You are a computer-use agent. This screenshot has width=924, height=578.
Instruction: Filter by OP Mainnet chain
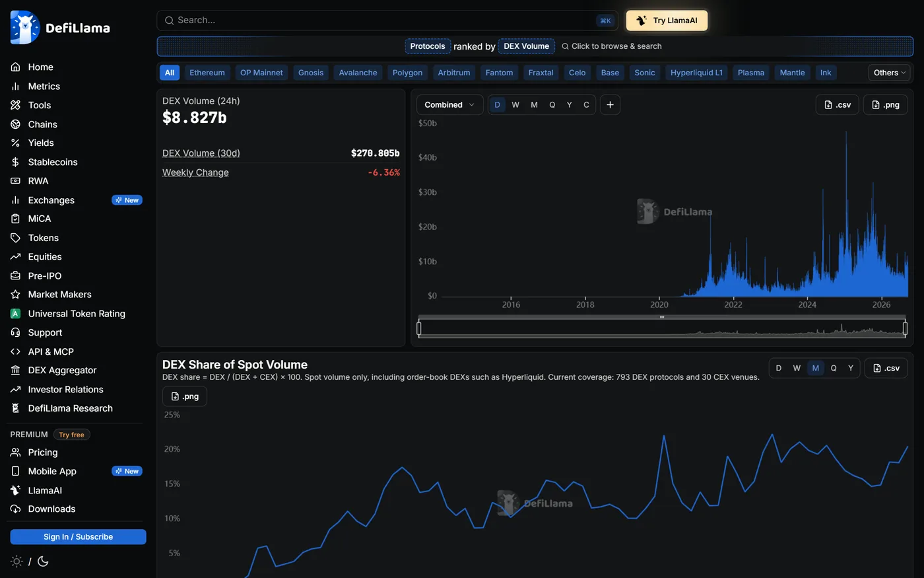pos(261,73)
